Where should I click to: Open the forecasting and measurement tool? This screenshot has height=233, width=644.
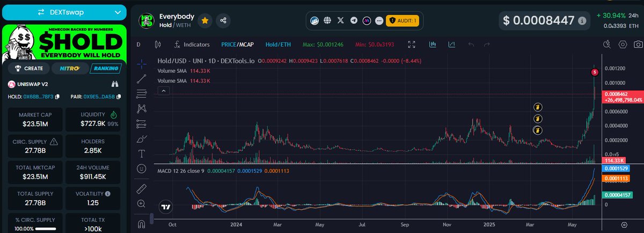click(x=142, y=123)
